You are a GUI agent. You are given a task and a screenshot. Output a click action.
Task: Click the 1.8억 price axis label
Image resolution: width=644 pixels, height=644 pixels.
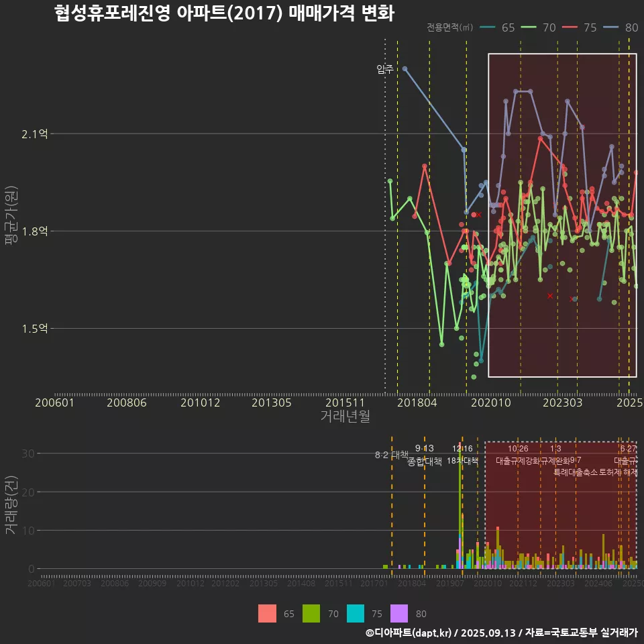point(35,231)
